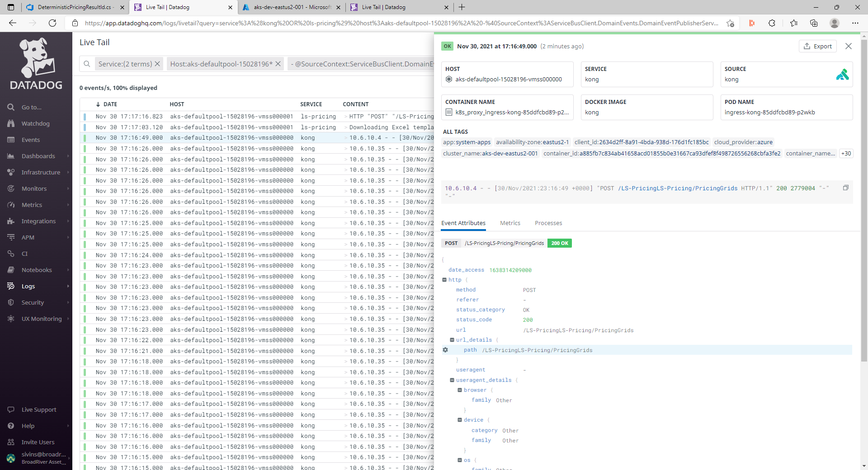Select the 17:17:16.823 ls-pricing log row
This screenshot has width=868, height=470.
257,117
